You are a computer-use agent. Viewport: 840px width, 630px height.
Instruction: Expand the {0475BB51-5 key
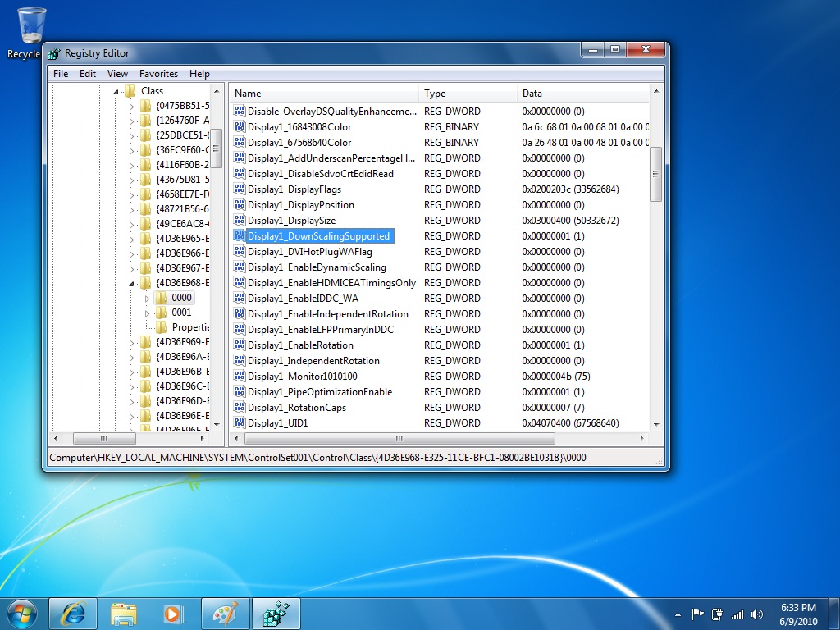click(132, 107)
